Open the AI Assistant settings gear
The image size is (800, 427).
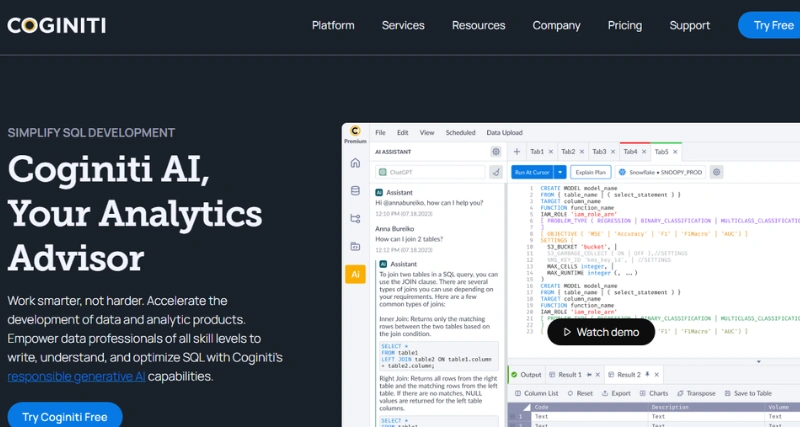[495, 152]
